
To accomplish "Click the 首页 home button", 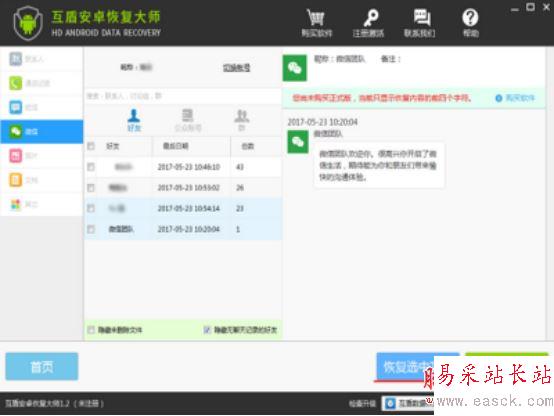I will [x=42, y=367].
